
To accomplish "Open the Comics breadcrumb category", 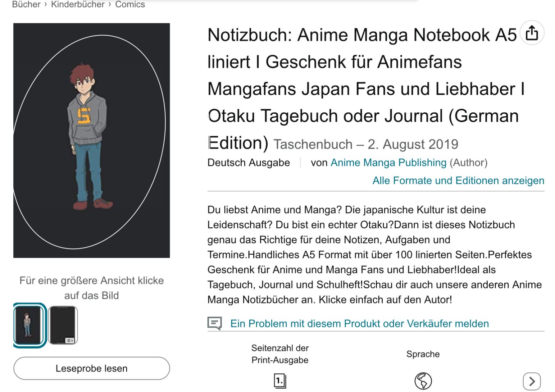I will click(x=130, y=5).
